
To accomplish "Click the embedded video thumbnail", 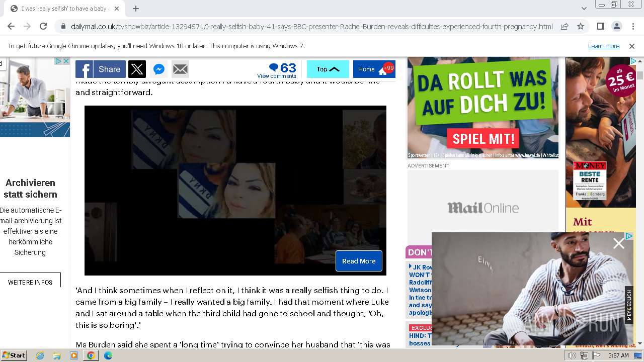I will pyautogui.click(x=235, y=191).
